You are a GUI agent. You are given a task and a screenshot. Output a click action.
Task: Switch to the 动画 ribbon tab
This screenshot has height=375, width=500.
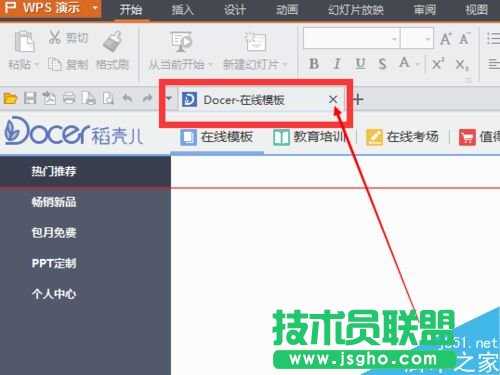click(287, 10)
